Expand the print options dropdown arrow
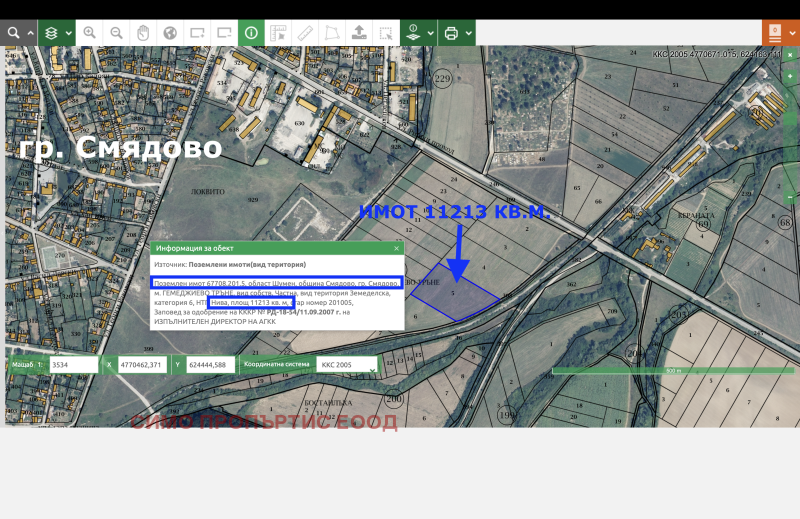This screenshot has height=519, width=800. (x=469, y=33)
